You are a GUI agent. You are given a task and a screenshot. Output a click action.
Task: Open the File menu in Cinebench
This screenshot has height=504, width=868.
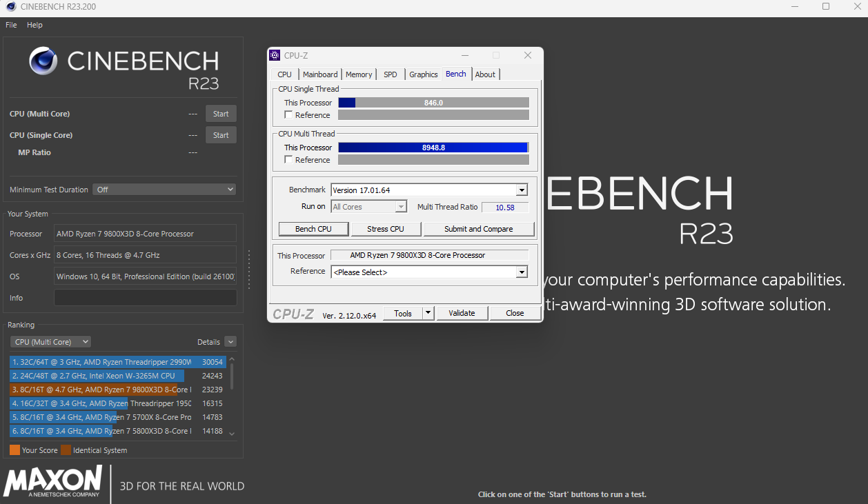11,25
